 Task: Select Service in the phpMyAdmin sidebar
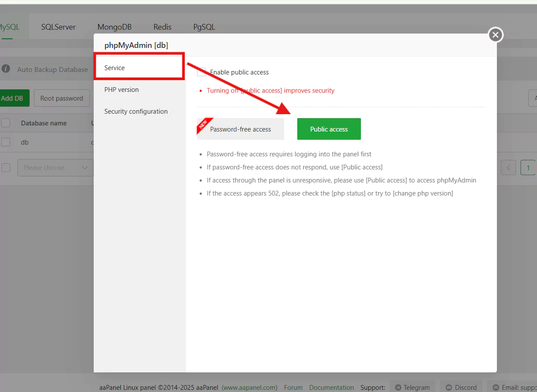pyautogui.click(x=139, y=67)
